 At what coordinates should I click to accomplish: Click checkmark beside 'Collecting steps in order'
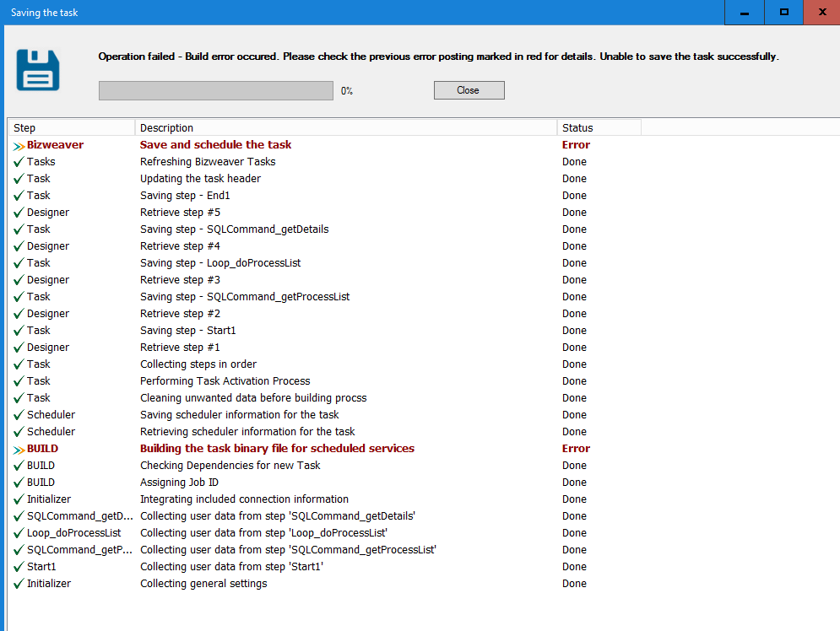pos(19,364)
